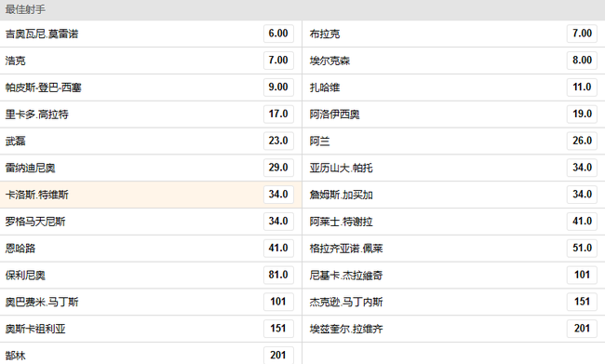Click 34.0 odds for 詹姆斯.加买加

582,195
